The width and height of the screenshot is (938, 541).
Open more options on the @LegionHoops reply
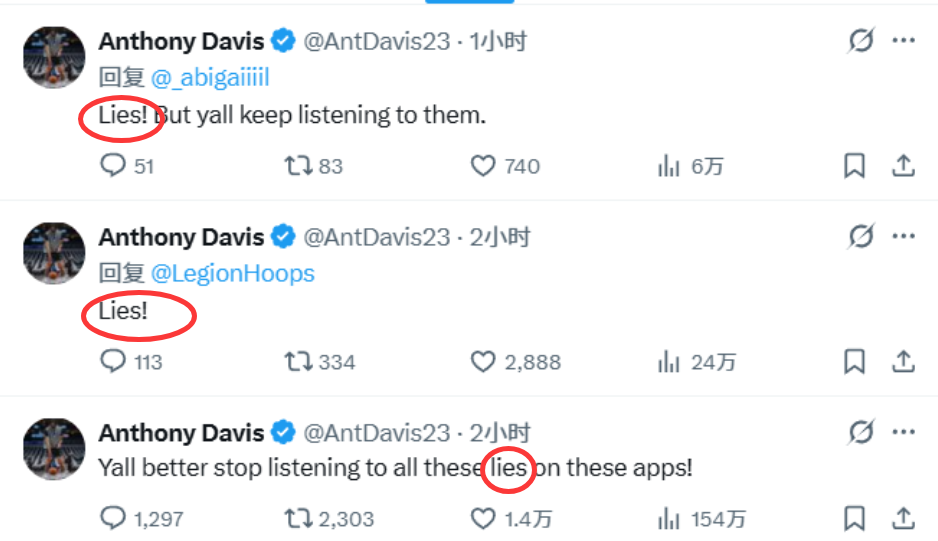click(x=904, y=237)
